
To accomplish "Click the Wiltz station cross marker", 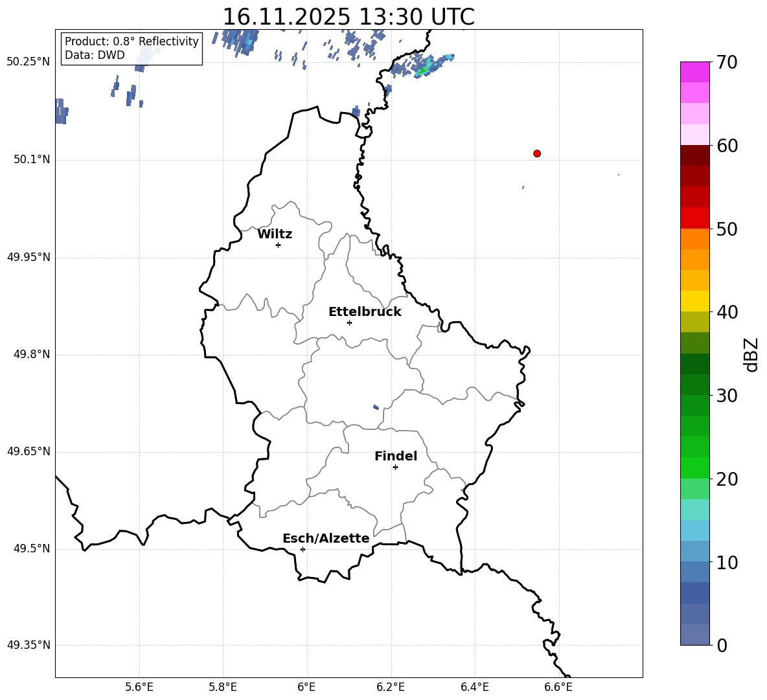I will click(x=279, y=245).
